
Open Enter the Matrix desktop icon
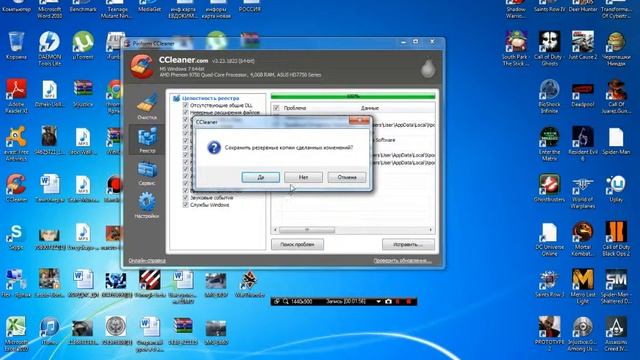(549, 143)
